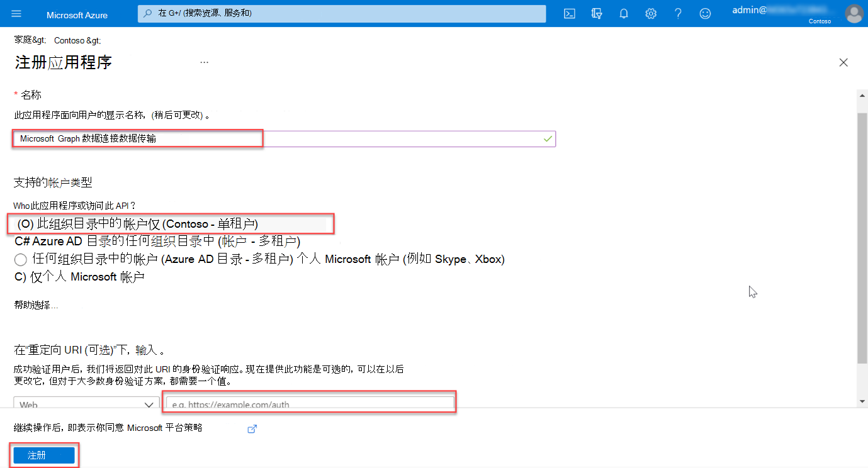
Task: Open the external link beside Microsoft 平台策略
Action: (x=252, y=428)
